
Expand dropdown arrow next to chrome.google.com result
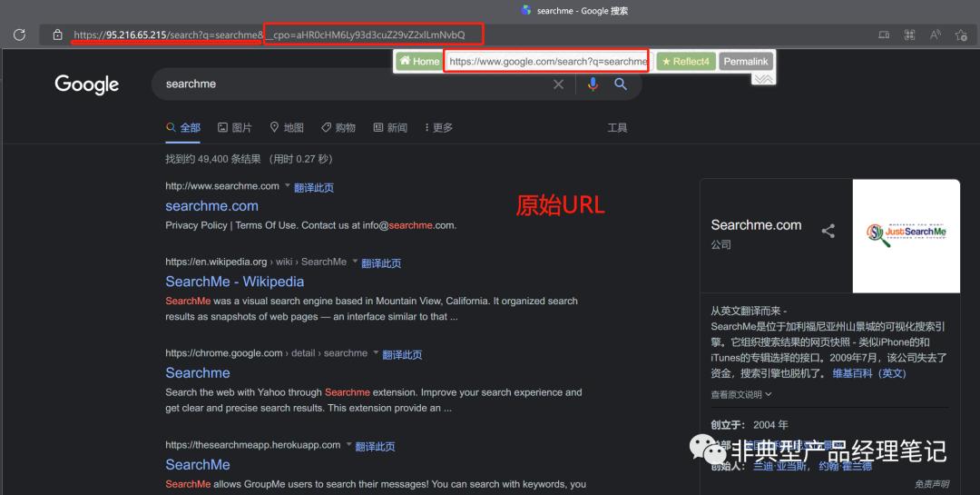377,352
